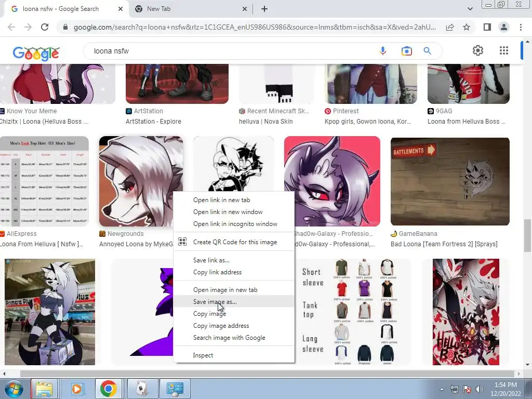Viewport: 532px width, 399px height.
Task: Click the horizontal scrollbar thumb
Action: pyautogui.click(x=267, y=374)
